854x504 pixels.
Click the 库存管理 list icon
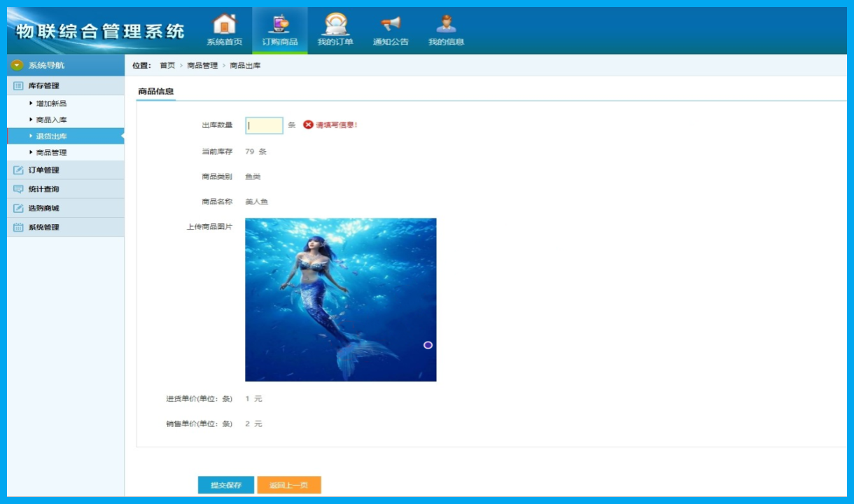point(19,86)
